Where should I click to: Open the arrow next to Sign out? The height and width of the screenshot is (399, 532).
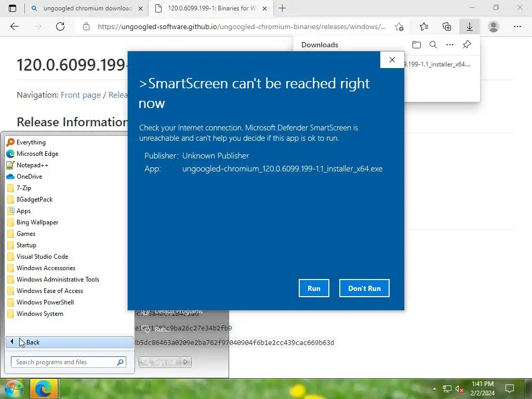point(185,362)
